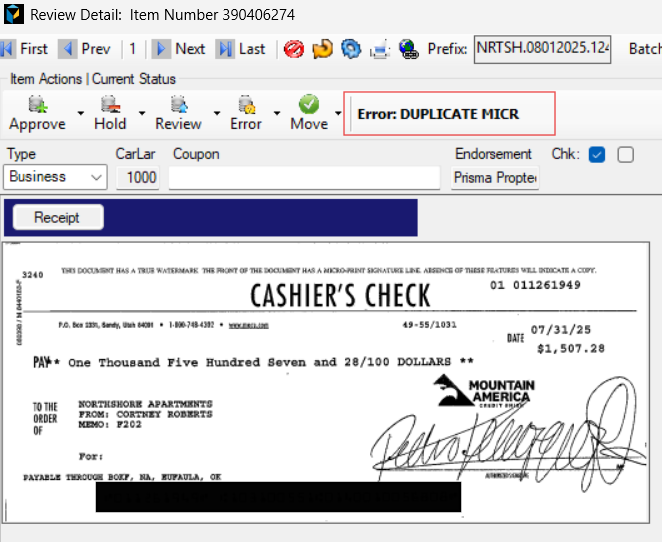Click the Receipt button
The height and width of the screenshot is (542, 662).
tap(55, 217)
